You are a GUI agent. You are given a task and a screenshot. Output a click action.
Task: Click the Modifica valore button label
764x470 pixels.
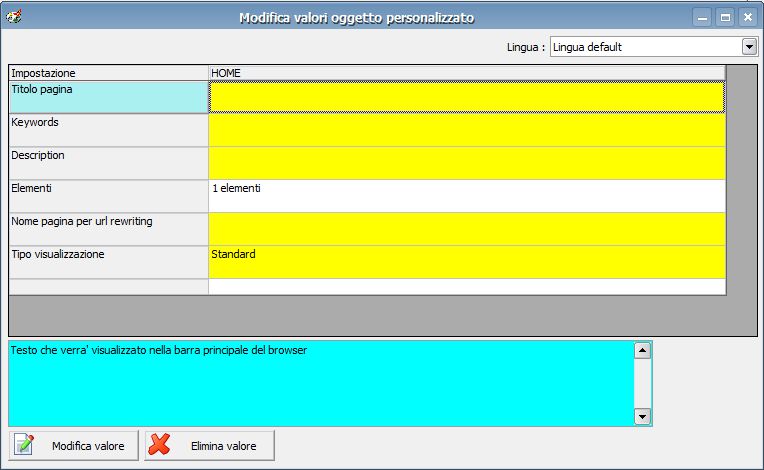(x=88, y=446)
